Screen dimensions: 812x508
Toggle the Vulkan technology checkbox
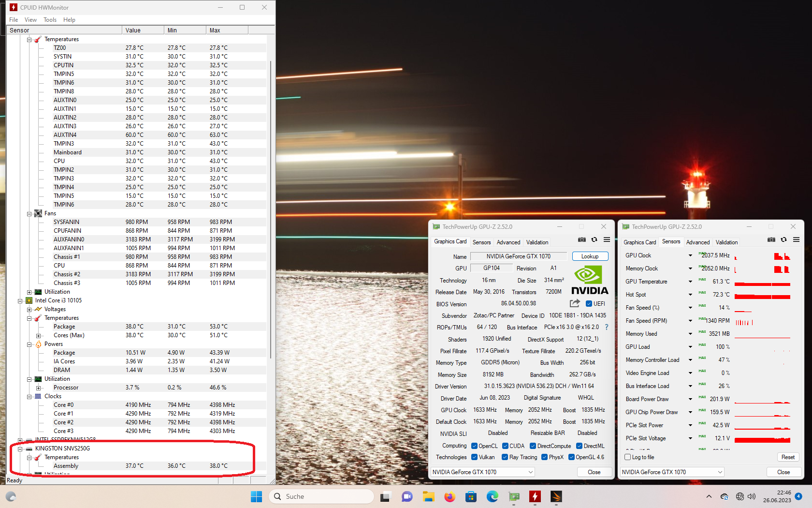coord(474,457)
